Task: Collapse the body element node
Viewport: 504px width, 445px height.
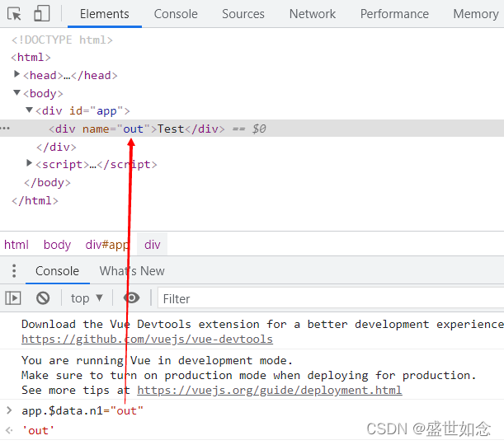Action: pos(16,93)
